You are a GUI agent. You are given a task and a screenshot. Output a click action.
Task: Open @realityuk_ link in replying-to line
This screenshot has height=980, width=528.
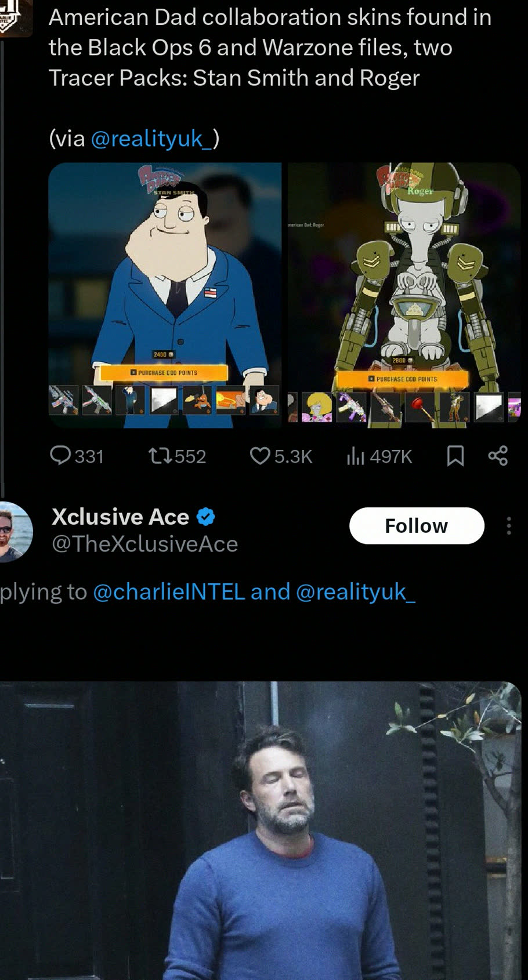[x=356, y=592]
